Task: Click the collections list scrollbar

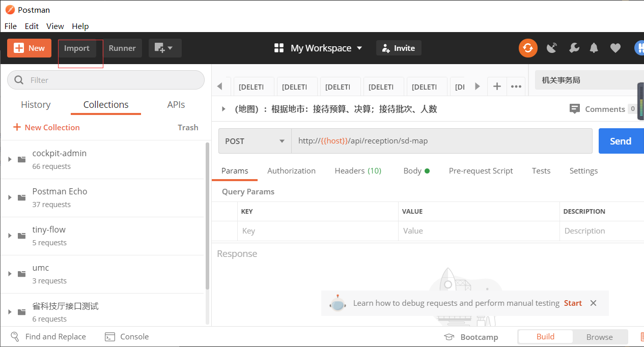Action: coord(207,216)
